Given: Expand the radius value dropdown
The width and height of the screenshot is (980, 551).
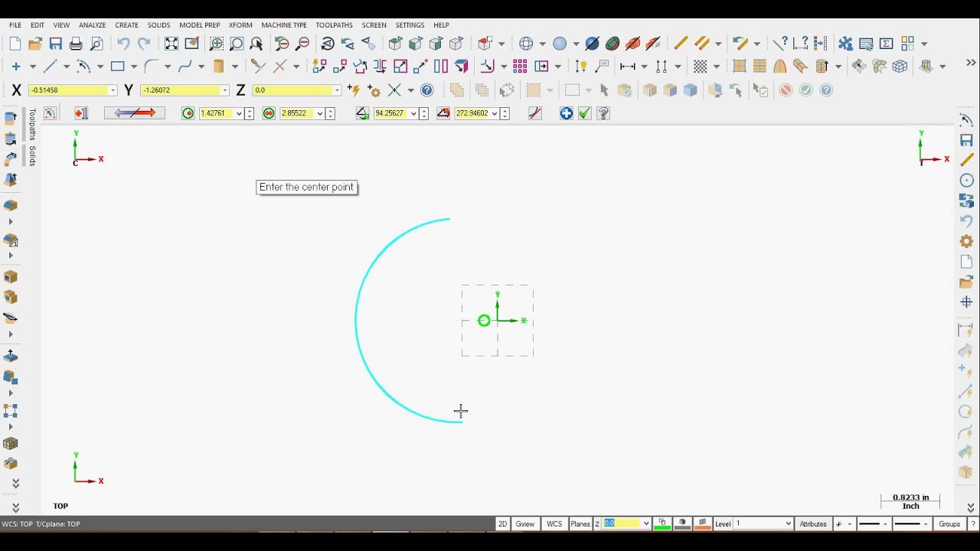Looking at the screenshot, I should click(239, 113).
